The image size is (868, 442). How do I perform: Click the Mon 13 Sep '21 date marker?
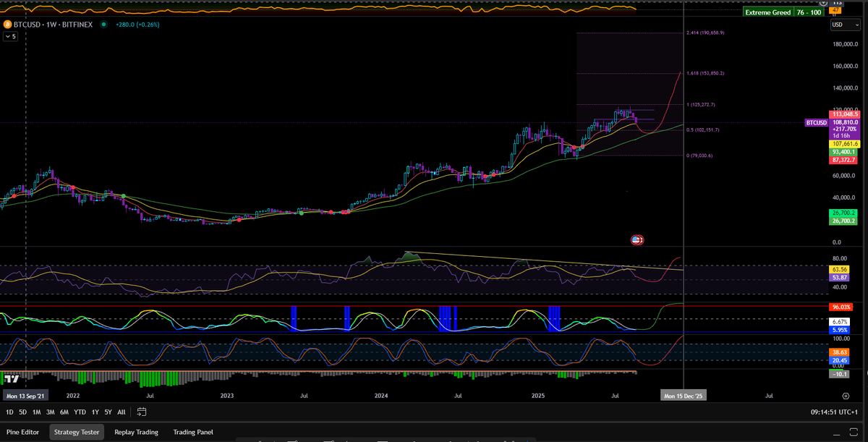26,396
